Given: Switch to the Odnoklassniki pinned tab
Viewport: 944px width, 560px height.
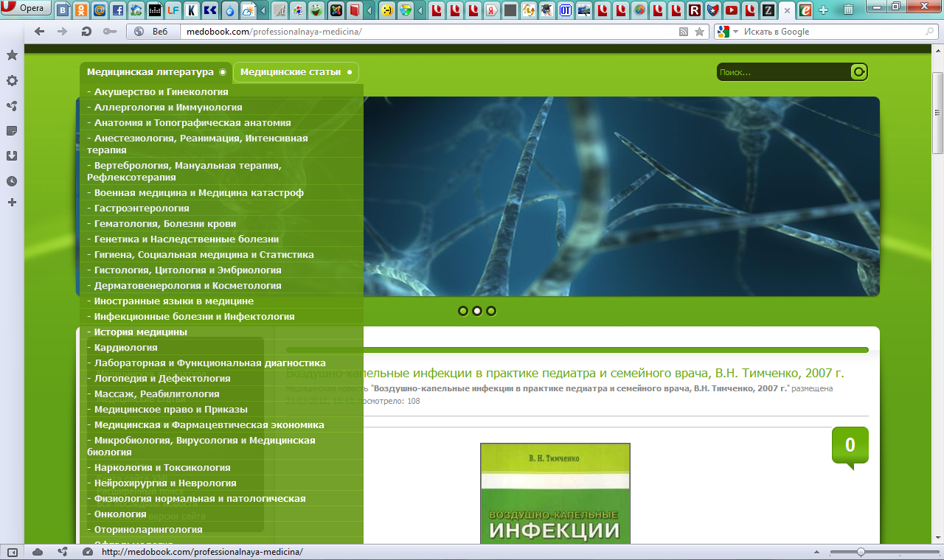Looking at the screenshot, I should 80,10.
